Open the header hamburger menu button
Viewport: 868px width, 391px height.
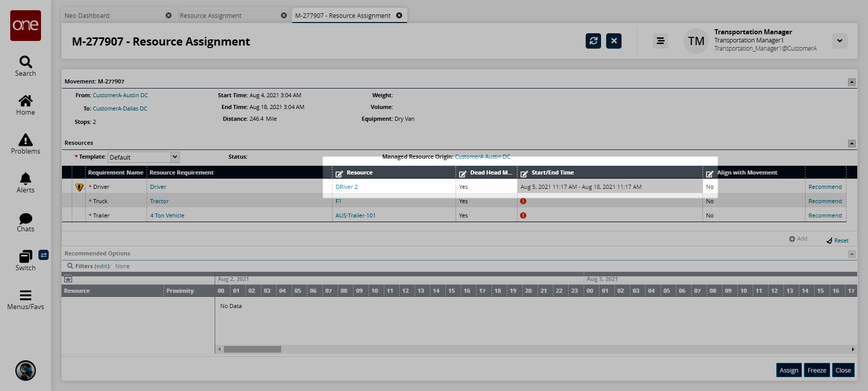tap(660, 41)
